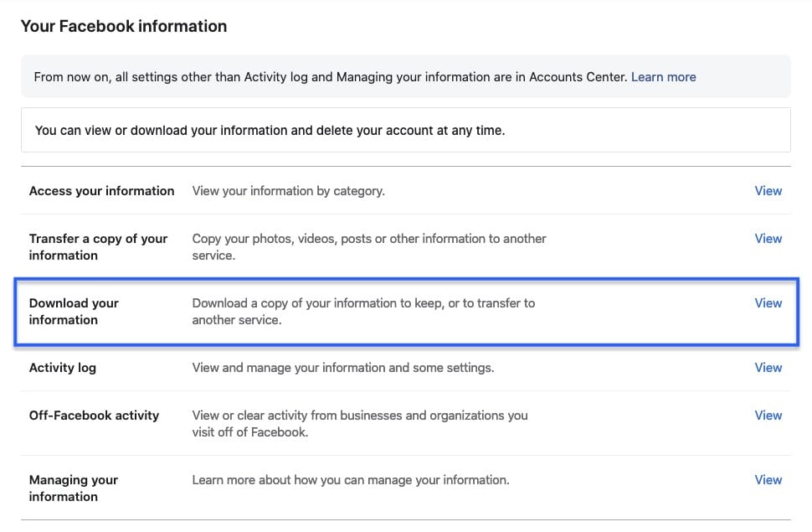812x532 pixels.
Task: Click 'View or clear activity from businesses' description
Action: [x=360, y=424]
